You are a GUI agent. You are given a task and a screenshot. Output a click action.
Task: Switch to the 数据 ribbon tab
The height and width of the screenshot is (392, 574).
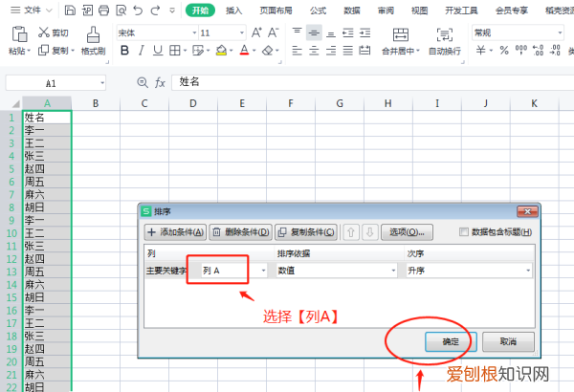[x=352, y=11]
